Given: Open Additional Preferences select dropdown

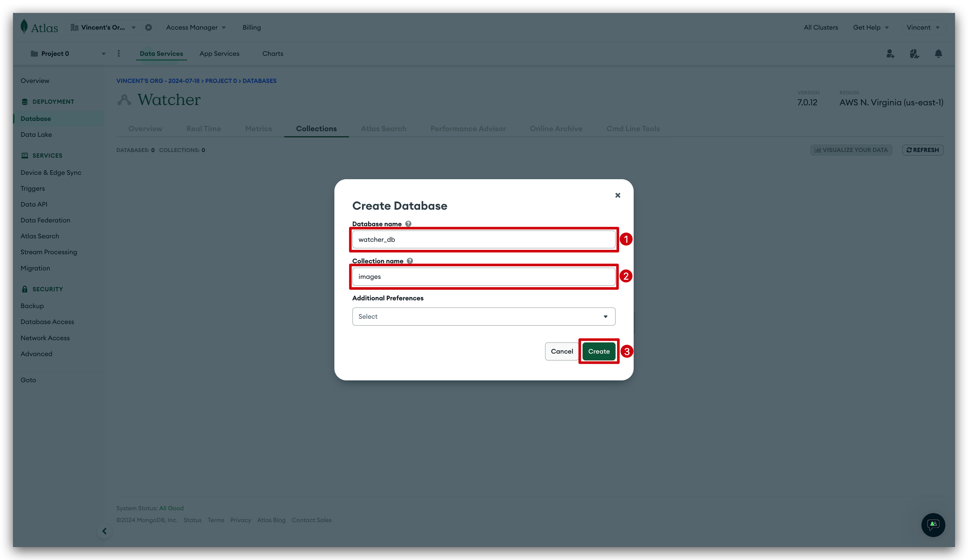Looking at the screenshot, I should [x=484, y=316].
